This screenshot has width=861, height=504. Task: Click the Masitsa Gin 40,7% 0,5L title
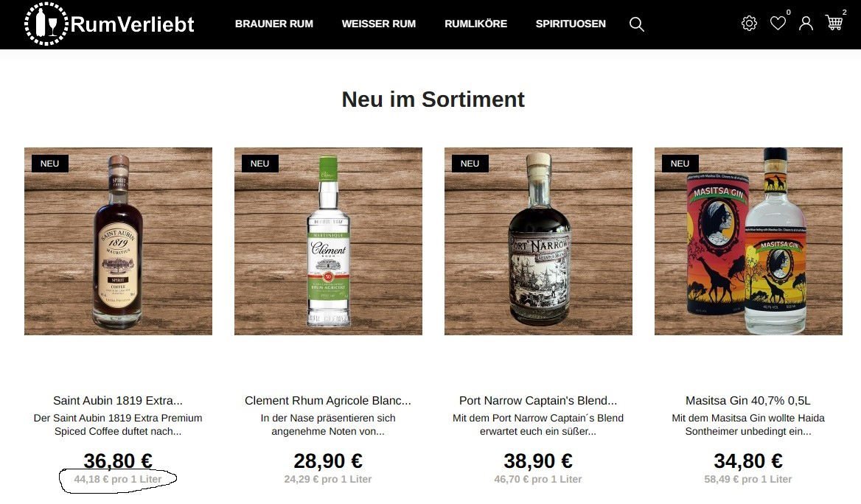[748, 400]
